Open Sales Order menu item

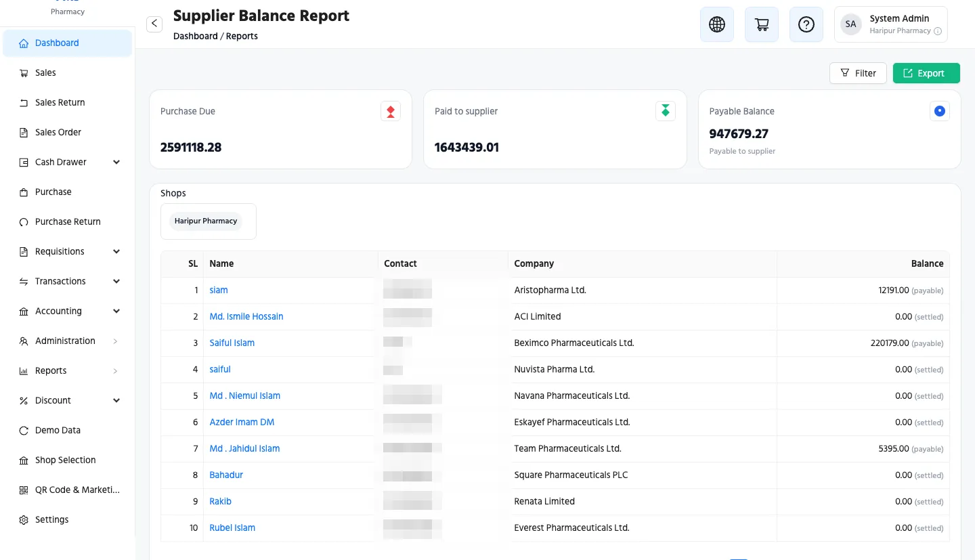[x=68, y=133]
